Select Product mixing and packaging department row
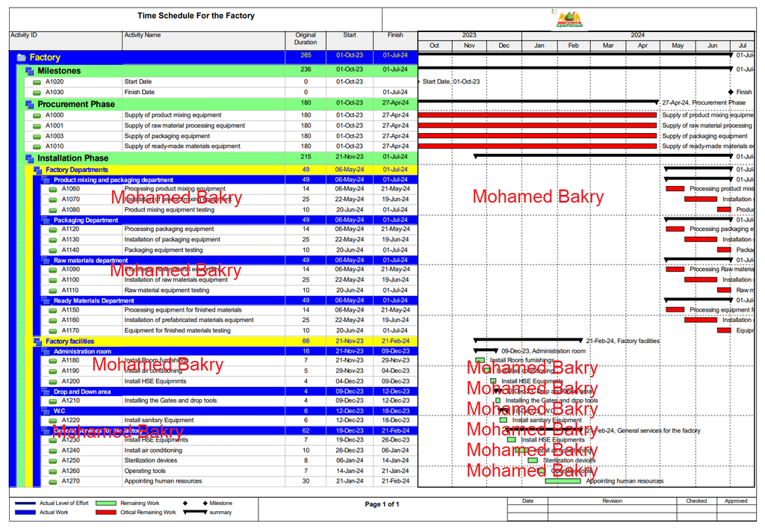Screen dimensions: 765x532 229,180
